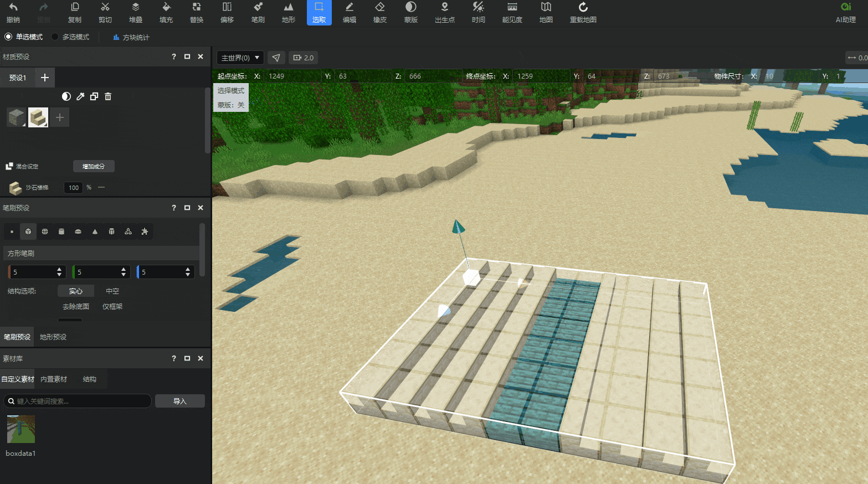Image resolution: width=868 pixels, height=484 pixels.
Task: Select the 预设1 material tab
Action: point(18,78)
